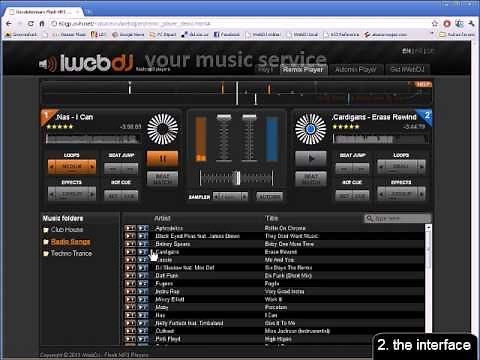480x360 pixels.
Task: Click deck 2 blue jog wheel
Action: 311,129
